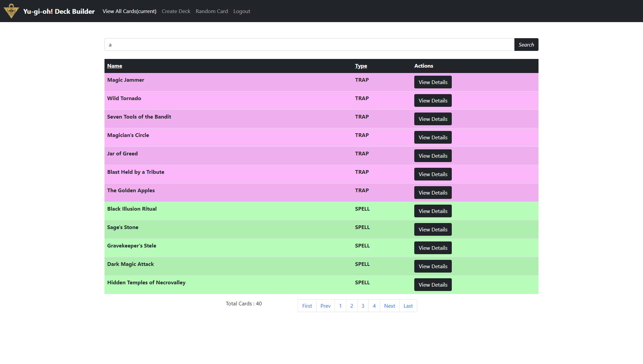Sort the table by Name column
Screen dimensions: 643x364
coord(115,66)
